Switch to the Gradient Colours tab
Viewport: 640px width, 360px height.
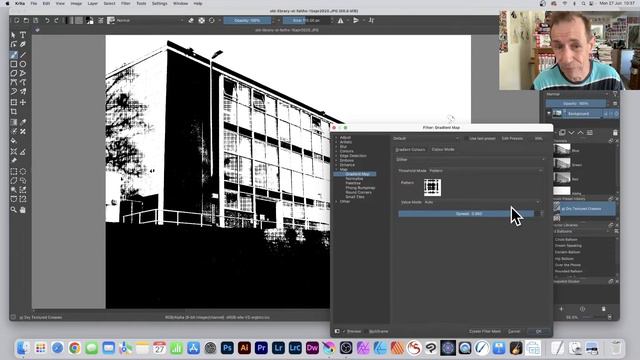410,149
